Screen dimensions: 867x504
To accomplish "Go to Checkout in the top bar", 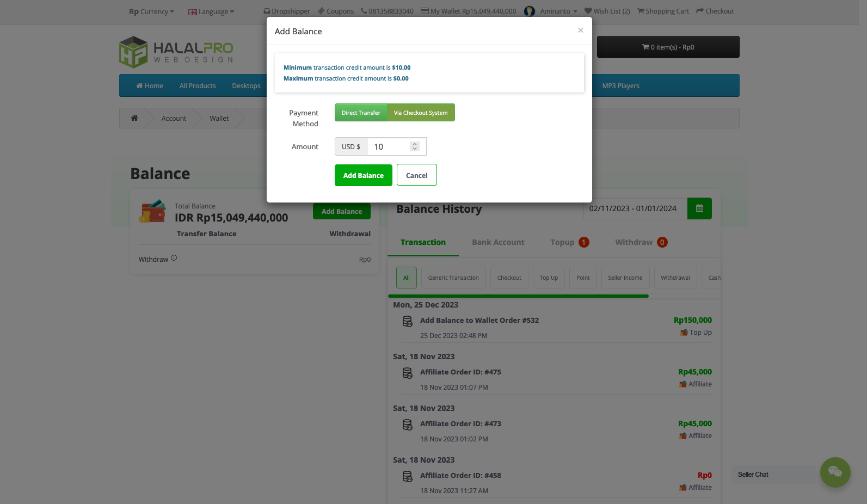I will [715, 11].
